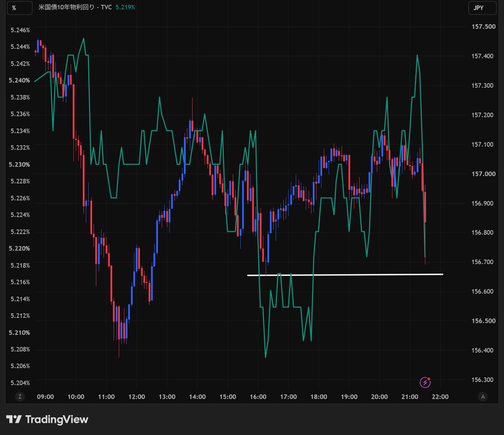Click the 5.210% left axis label
Screen dimensions: 504x435
tap(19, 332)
